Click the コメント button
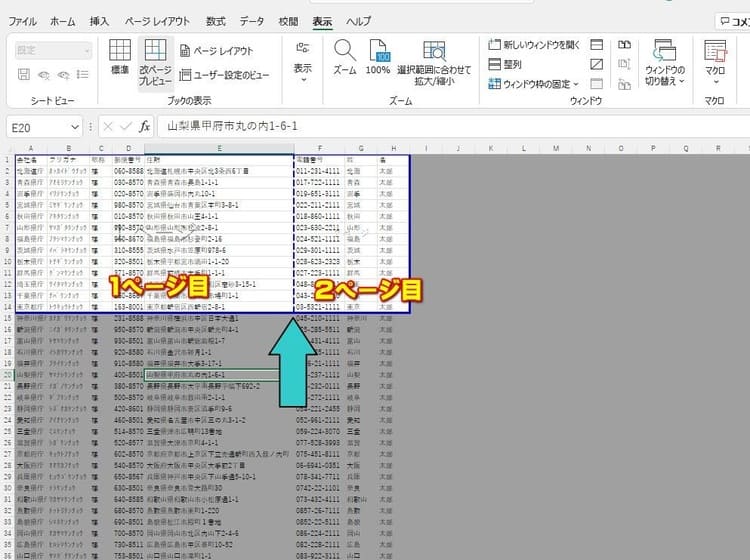The image size is (750, 560). 733,22
